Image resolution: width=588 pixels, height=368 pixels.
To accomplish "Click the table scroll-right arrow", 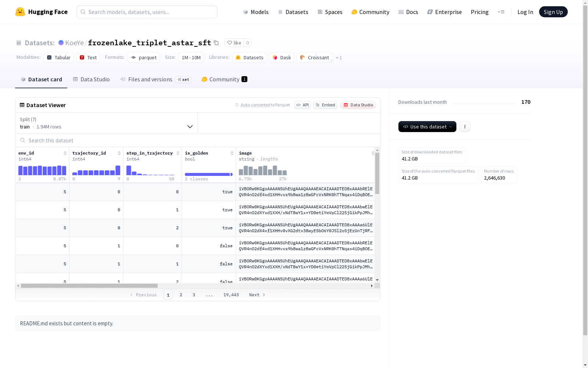I will (x=372, y=286).
